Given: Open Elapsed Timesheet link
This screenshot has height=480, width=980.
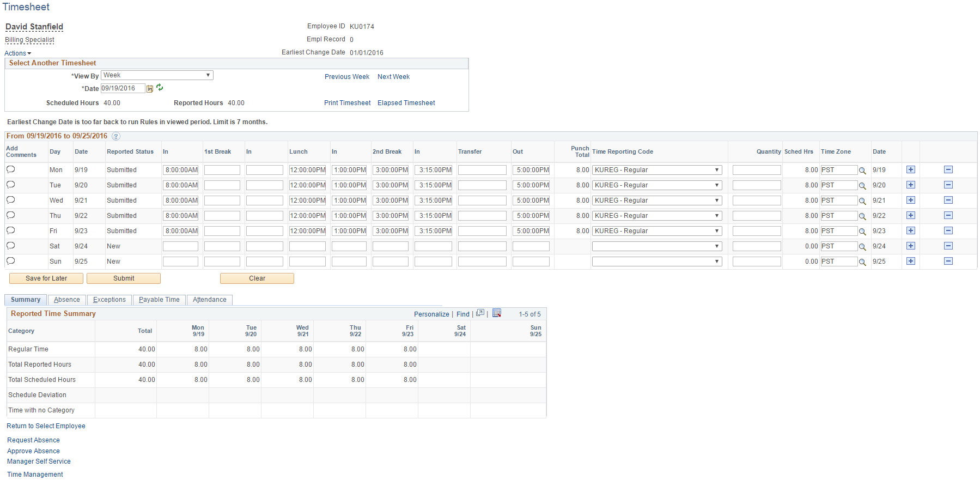Looking at the screenshot, I should [406, 103].
